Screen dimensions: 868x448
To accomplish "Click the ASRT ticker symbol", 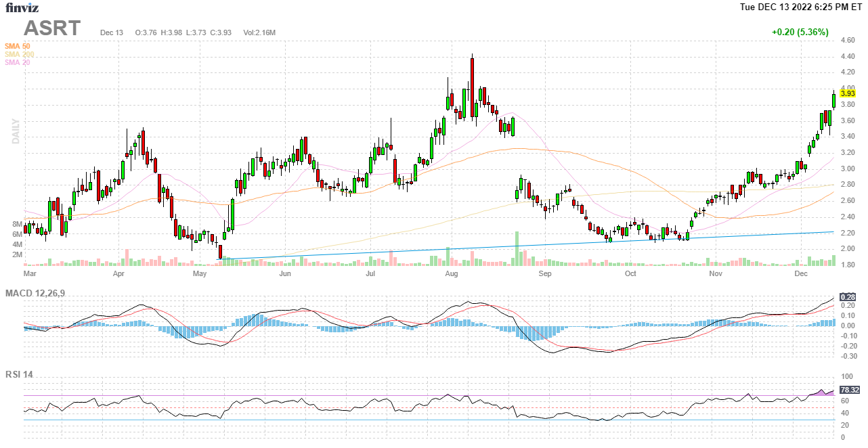I will [52, 28].
